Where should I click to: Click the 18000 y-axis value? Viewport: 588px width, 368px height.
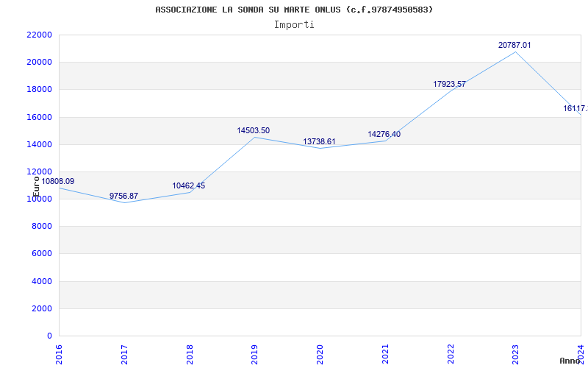[40, 90]
